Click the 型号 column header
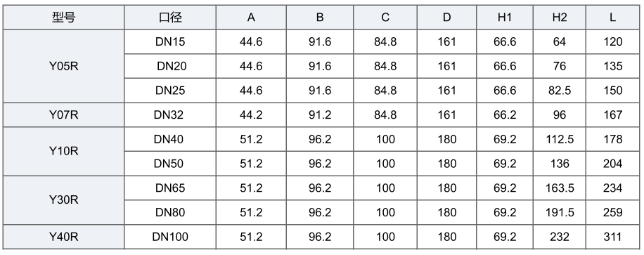This screenshot has height=255, width=644. tap(64, 18)
